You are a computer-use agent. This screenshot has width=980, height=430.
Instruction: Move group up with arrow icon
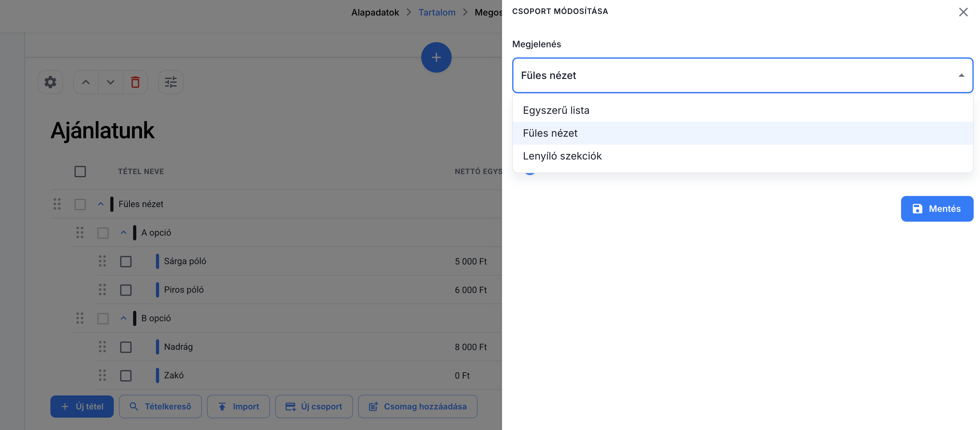pos(86,82)
